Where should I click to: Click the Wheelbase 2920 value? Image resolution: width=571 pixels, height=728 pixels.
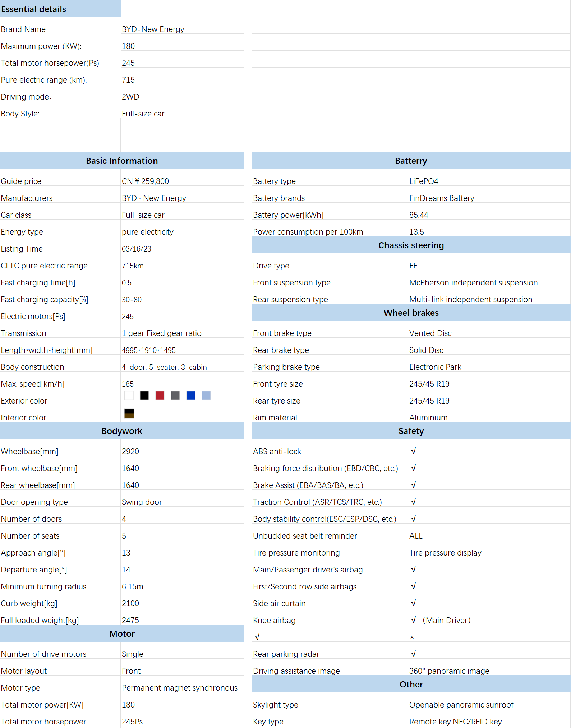click(x=130, y=451)
